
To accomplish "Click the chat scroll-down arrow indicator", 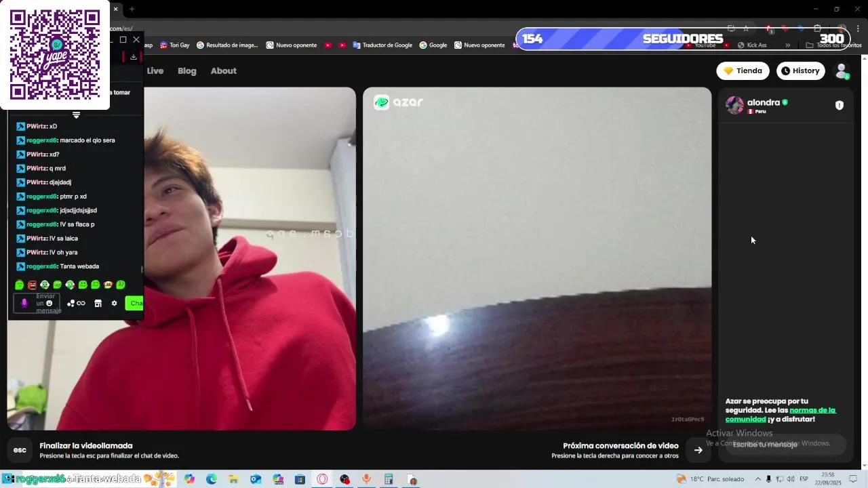I will click(x=76, y=115).
